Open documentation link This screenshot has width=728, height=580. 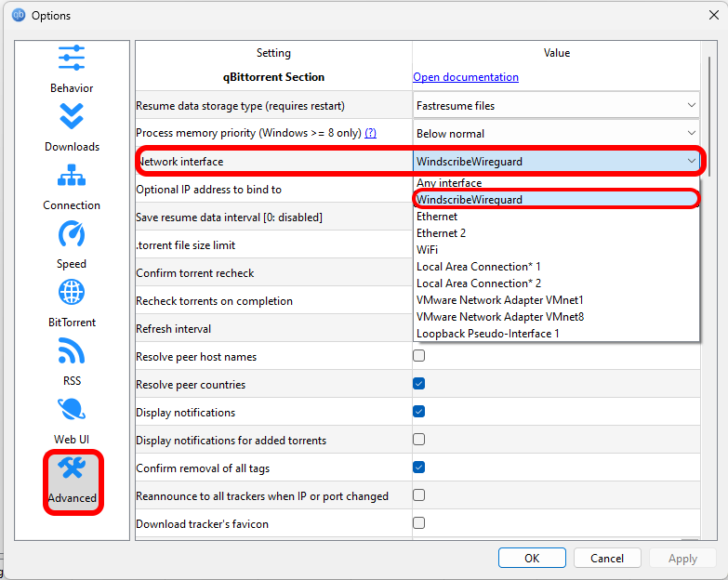pos(466,77)
